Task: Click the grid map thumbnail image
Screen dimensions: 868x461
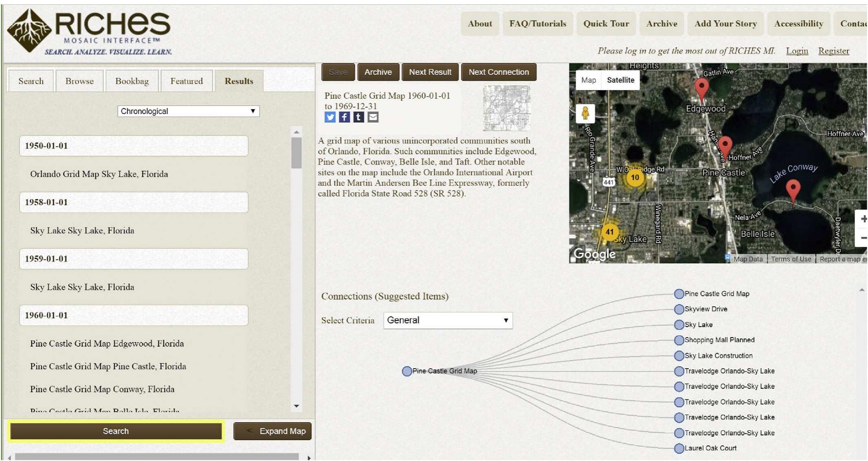Action: pos(506,108)
